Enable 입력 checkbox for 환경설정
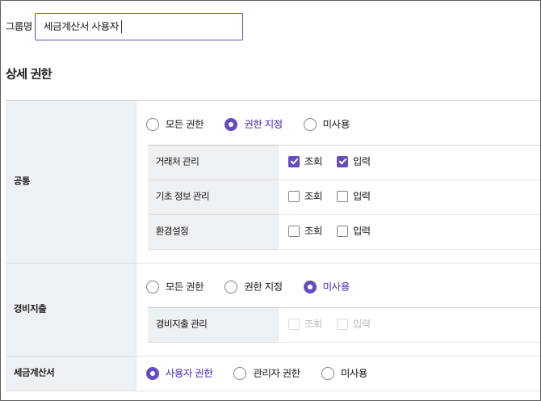Screen dimensions: 541x401 point(342,231)
